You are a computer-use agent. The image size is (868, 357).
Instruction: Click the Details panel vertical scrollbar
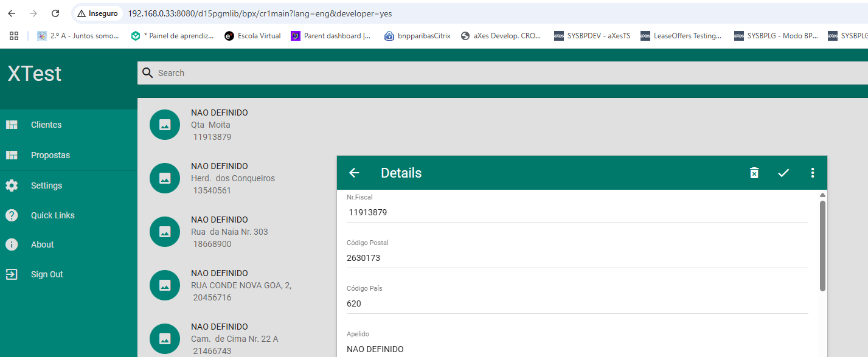click(x=822, y=246)
